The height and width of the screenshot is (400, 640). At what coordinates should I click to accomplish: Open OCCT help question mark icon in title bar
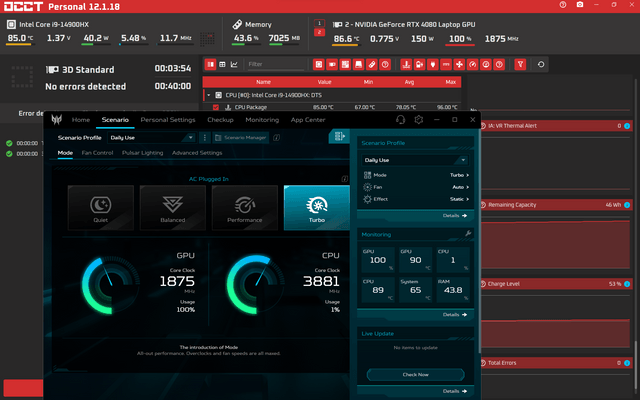563,5
